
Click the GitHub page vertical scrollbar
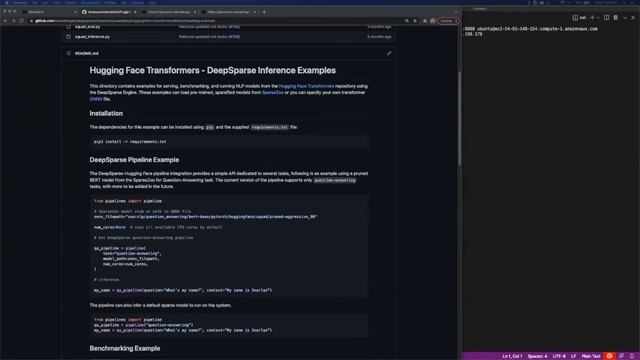click(x=459, y=118)
